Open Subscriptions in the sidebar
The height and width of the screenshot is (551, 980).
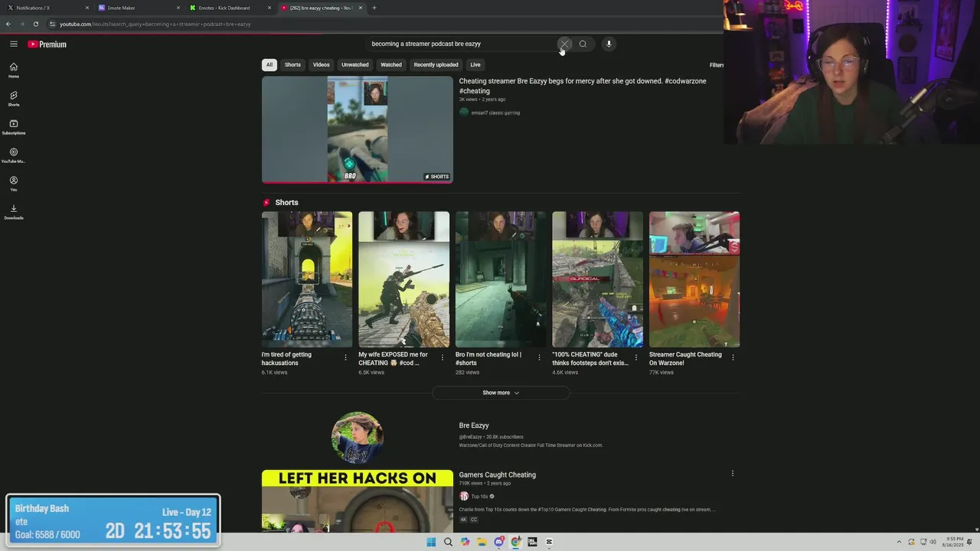[x=14, y=127]
